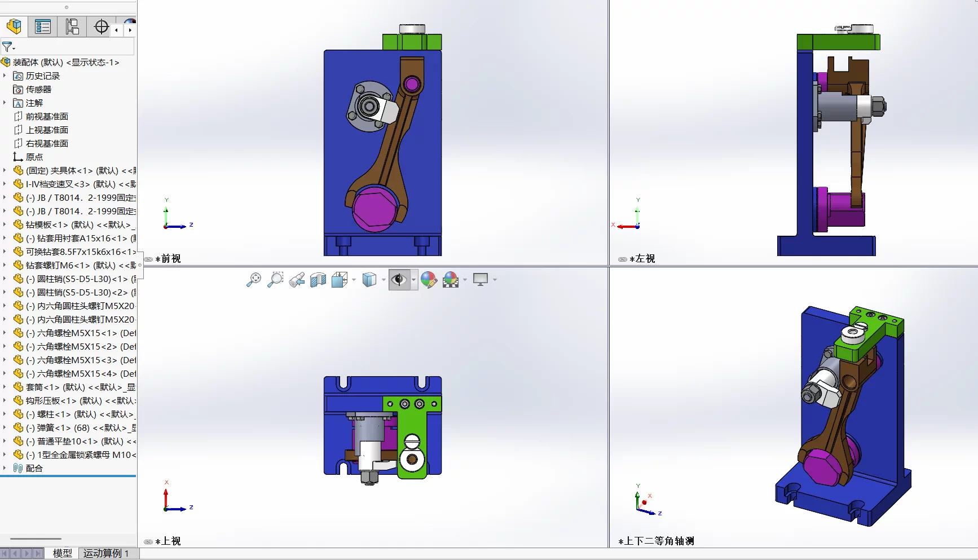This screenshot has width=978, height=560.
Task: Expand the 历史记录 tree node
Action: [5, 76]
